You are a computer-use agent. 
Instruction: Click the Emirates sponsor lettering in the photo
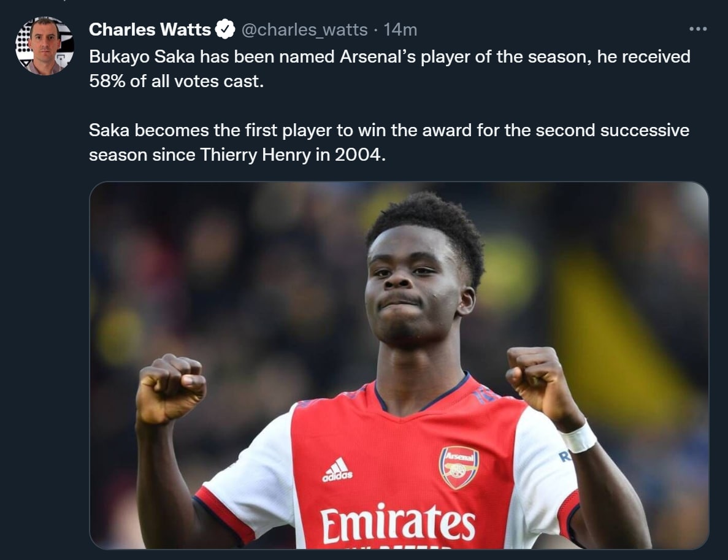click(398, 524)
